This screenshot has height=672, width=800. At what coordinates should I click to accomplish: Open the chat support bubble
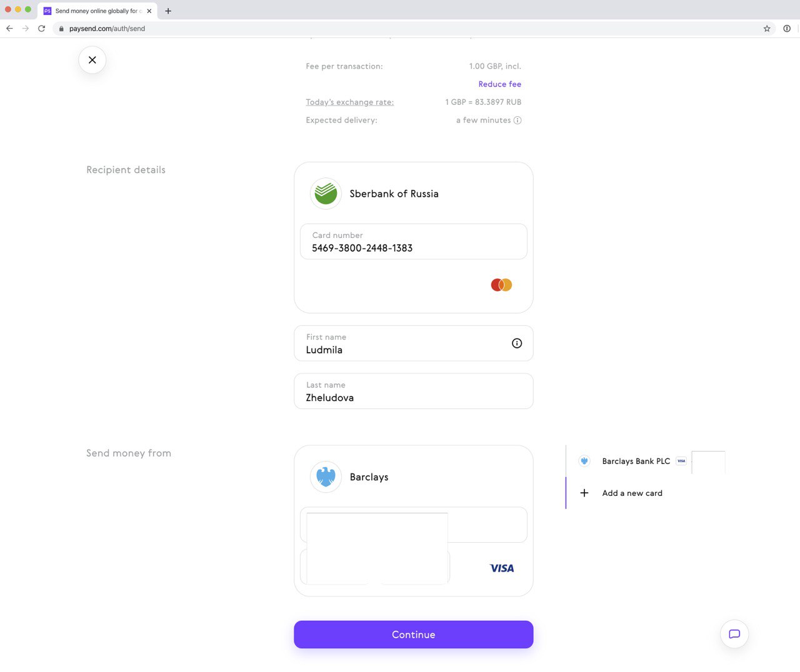(x=734, y=634)
